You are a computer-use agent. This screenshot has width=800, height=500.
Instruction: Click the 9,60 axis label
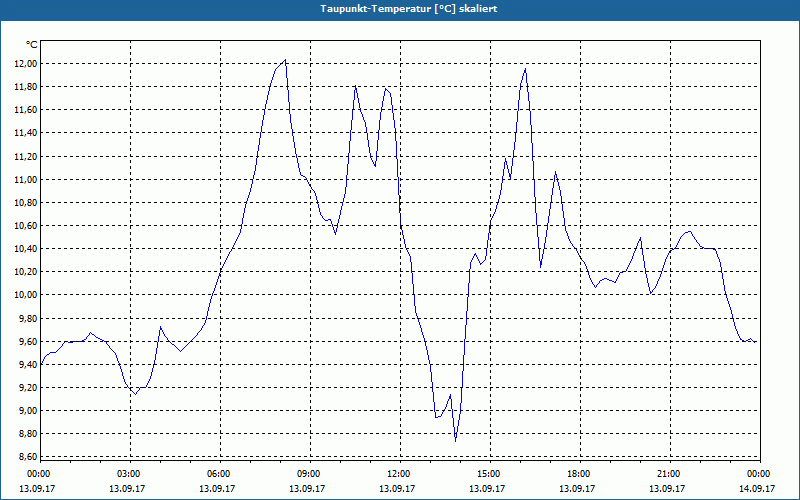coord(28,341)
